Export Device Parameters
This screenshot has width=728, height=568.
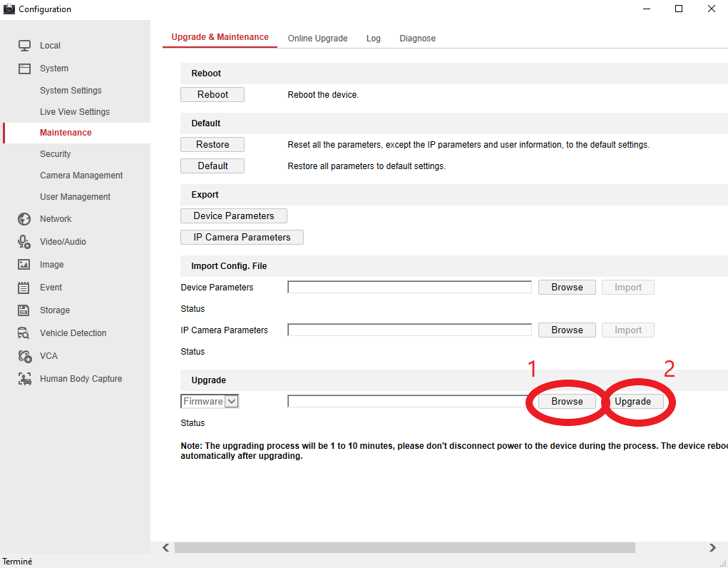point(234,215)
